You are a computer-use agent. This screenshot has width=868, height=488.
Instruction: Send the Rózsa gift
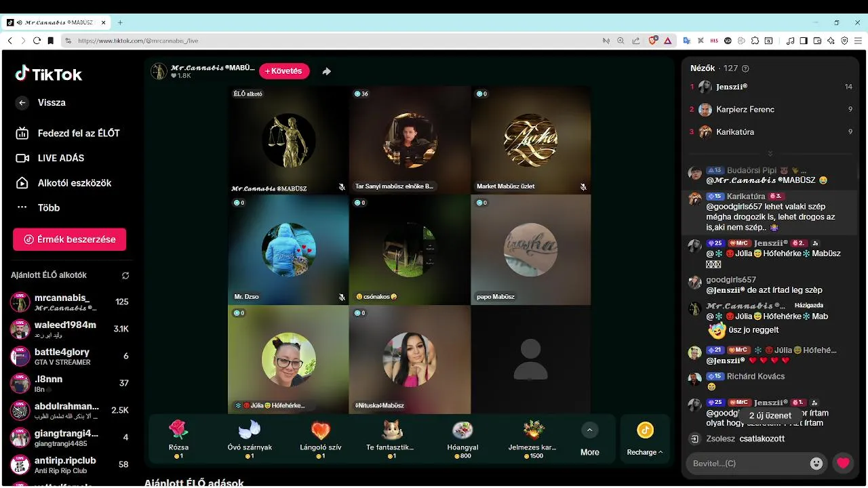[x=178, y=439]
